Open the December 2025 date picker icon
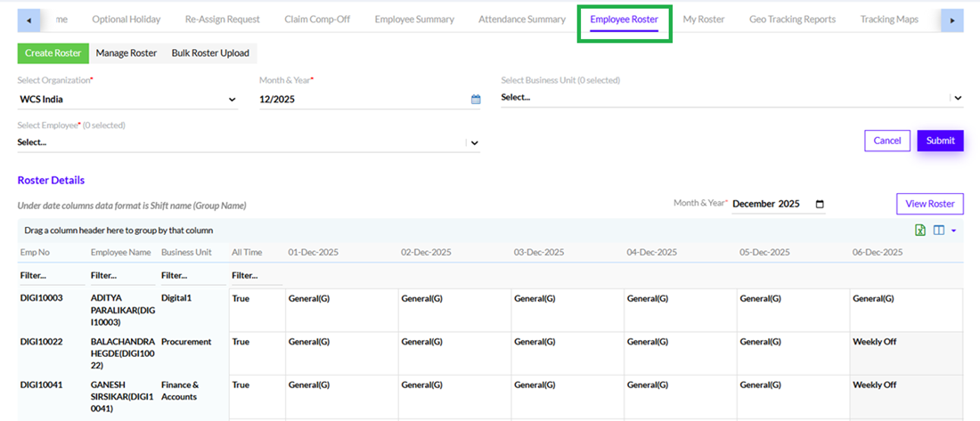The width and height of the screenshot is (980, 421). [x=820, y=204]
